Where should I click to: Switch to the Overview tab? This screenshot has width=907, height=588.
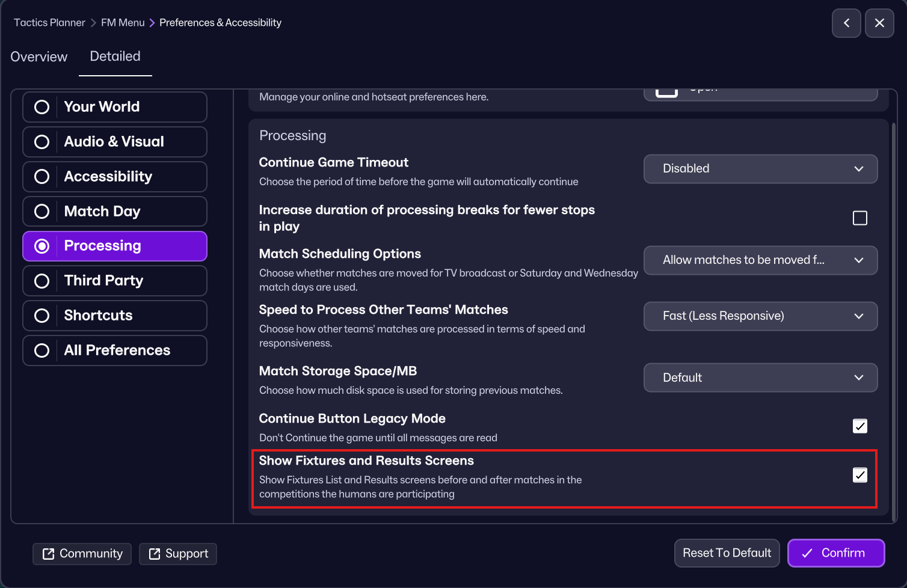pyautogui.click(x=39, y=57)
